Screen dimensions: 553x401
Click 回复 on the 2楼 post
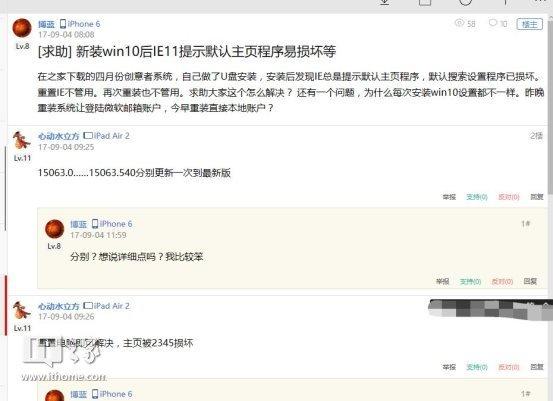coord(537,197)
